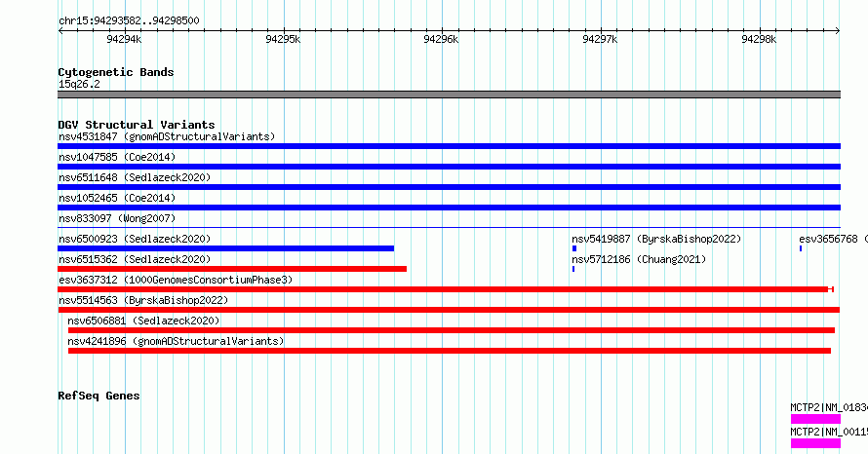Open variant label nsv4531847 (gnomADStructuralVariants)

(167, 136)
